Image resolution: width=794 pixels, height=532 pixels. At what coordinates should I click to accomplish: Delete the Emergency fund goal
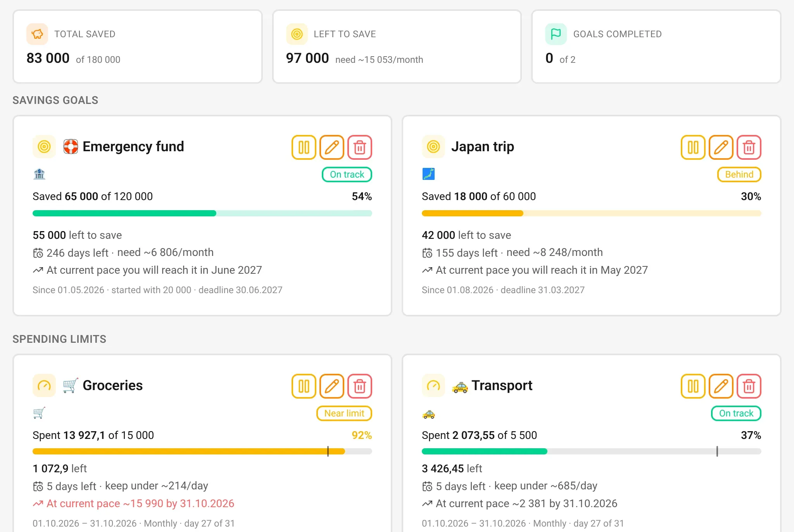[x=360, y=147]
